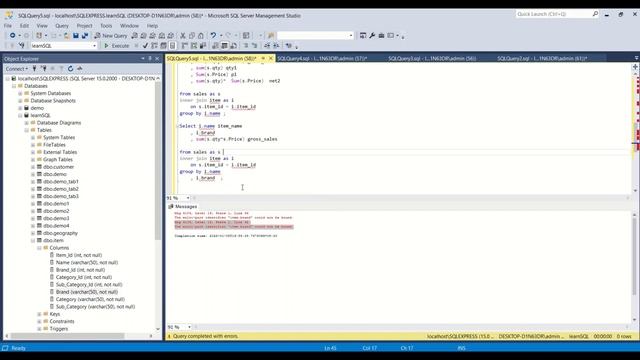Click the Change Connection icon beside database box

click(x=21, y=46)
